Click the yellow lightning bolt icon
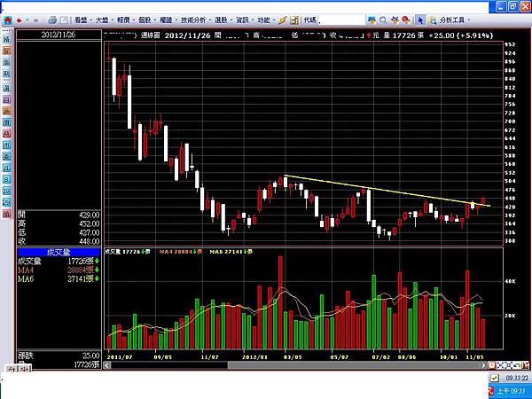 pos(282,20)
